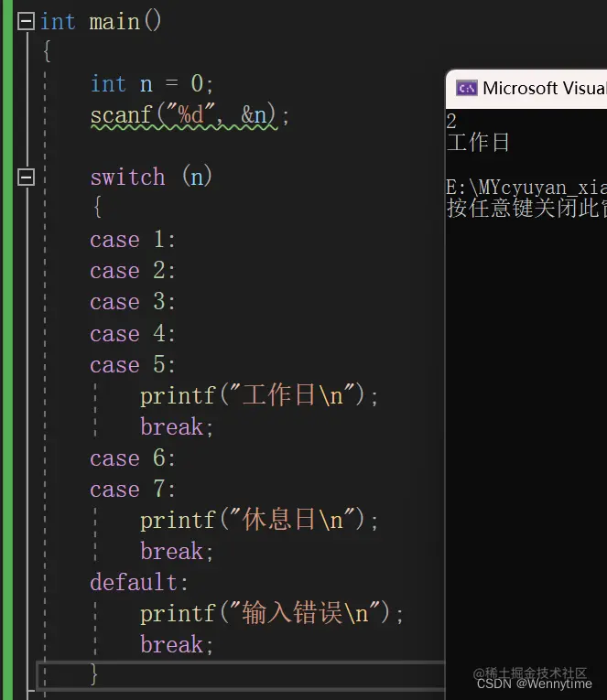This screenshot has width=607, height=700.
Task: Click the console input value '2'
Action: pos(451,122)
